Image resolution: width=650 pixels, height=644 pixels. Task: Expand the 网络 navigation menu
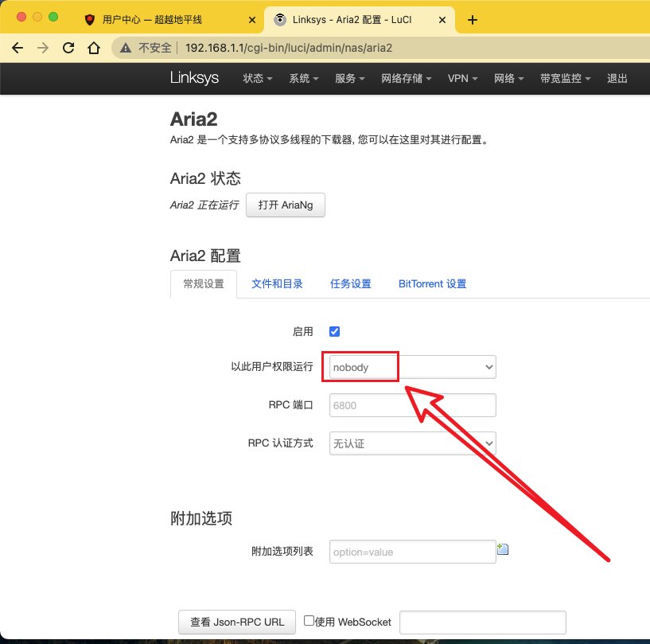[x=509, y=78]
